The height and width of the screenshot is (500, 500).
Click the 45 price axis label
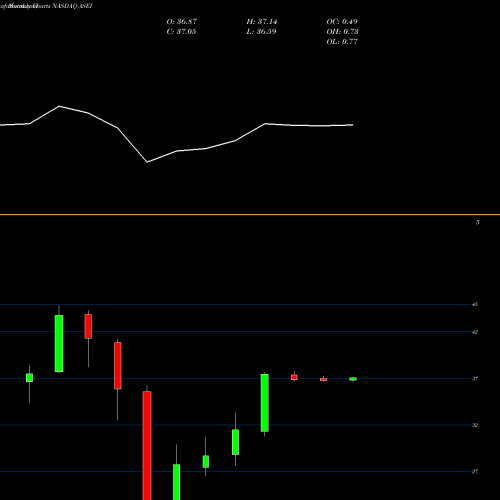click(475, 304)
